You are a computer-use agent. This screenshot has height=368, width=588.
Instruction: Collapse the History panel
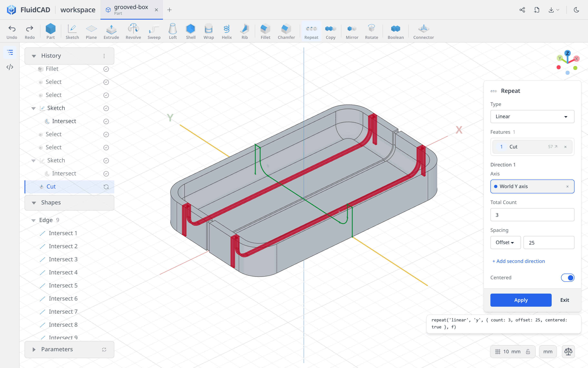tap(34, 56)
